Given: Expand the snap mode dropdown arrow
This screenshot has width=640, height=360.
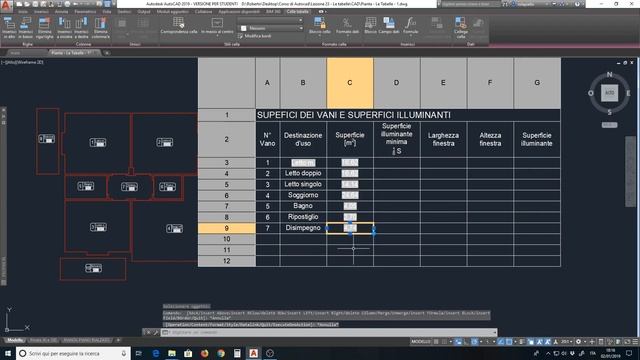Looking at the screenshot, I should coord(450,342).
